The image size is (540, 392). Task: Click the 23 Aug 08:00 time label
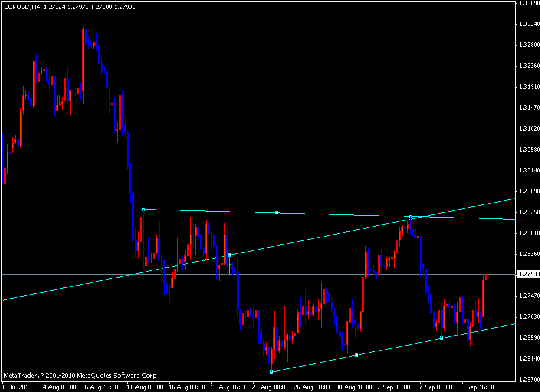271,387
